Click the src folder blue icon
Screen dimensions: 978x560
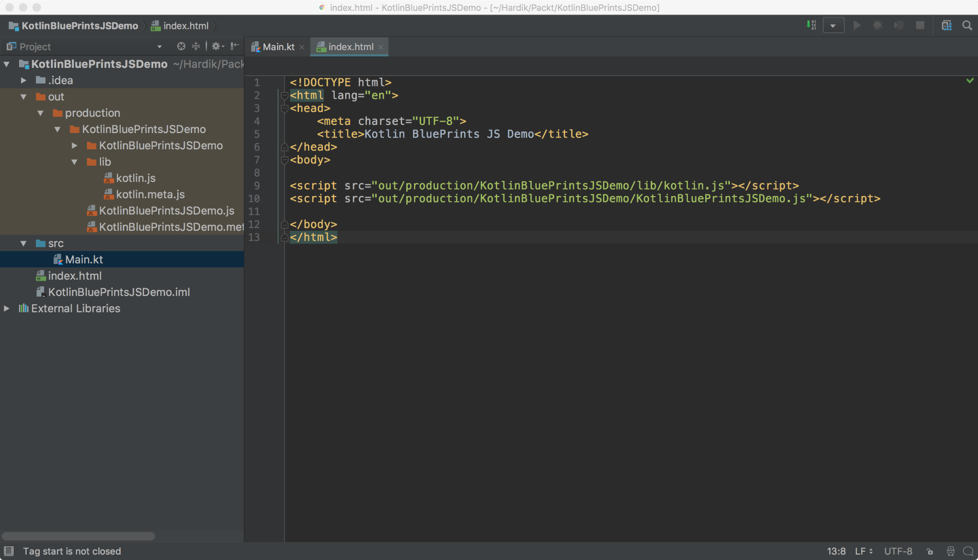pyautogui.click(x=40, y=243)
